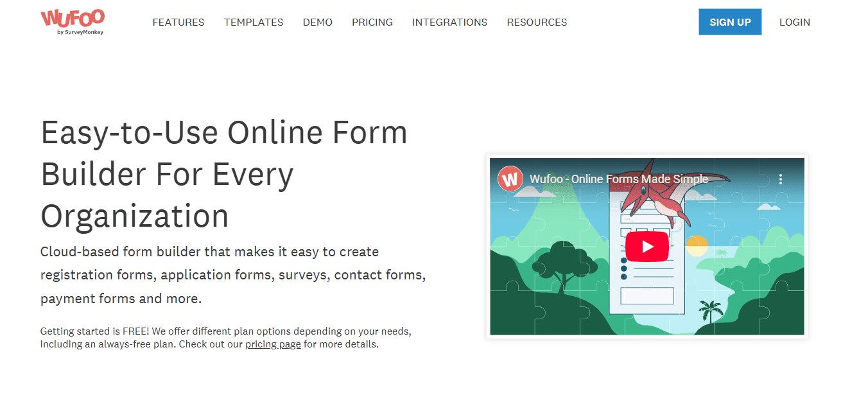The height and width of the screenshot is (395, 868).
Task: Open the video's three-dot options menu
Action: 781,179
